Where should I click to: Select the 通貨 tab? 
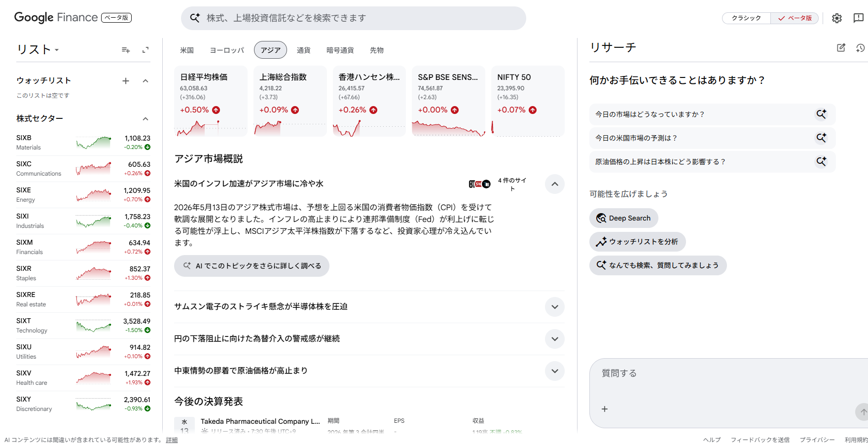pyautogui.click(x=304, y=50)
